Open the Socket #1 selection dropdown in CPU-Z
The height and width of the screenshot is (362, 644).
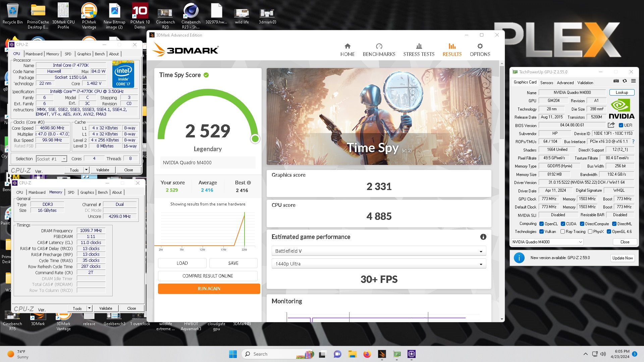51,159
